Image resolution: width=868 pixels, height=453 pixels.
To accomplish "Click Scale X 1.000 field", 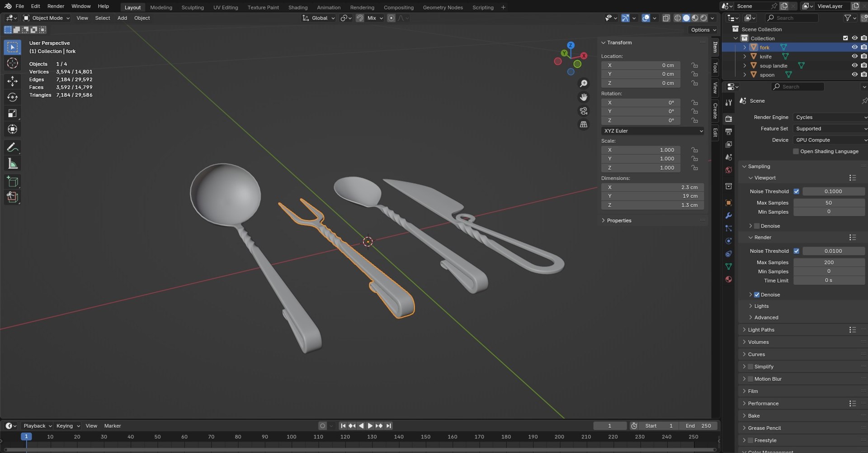I will 641,150.
